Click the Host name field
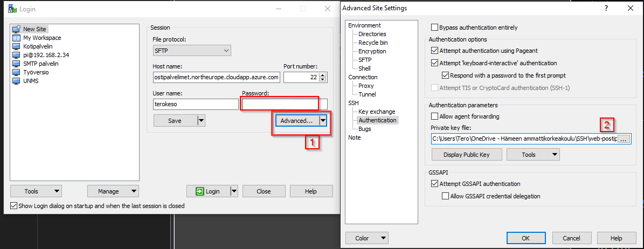Screen dimensions: 644x249 (x=216, y=77)
